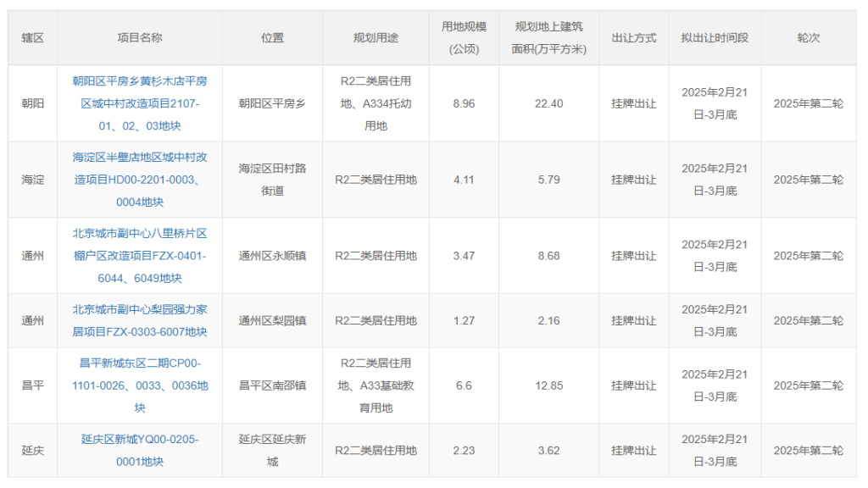Click the 拟出让时间段 column header
Viewport: 868px width, 488px height.
[715, 37]
